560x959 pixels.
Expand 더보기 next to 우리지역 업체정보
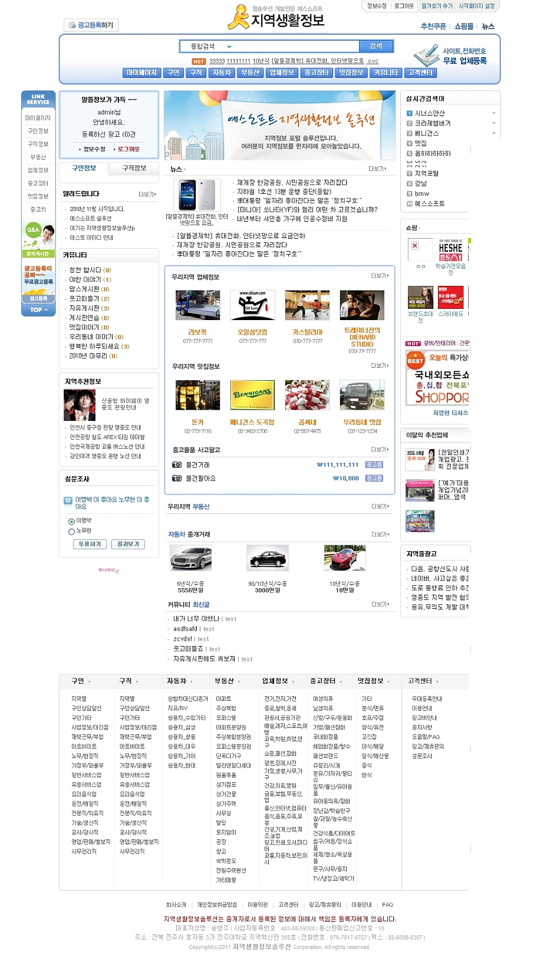pos(380,276)
